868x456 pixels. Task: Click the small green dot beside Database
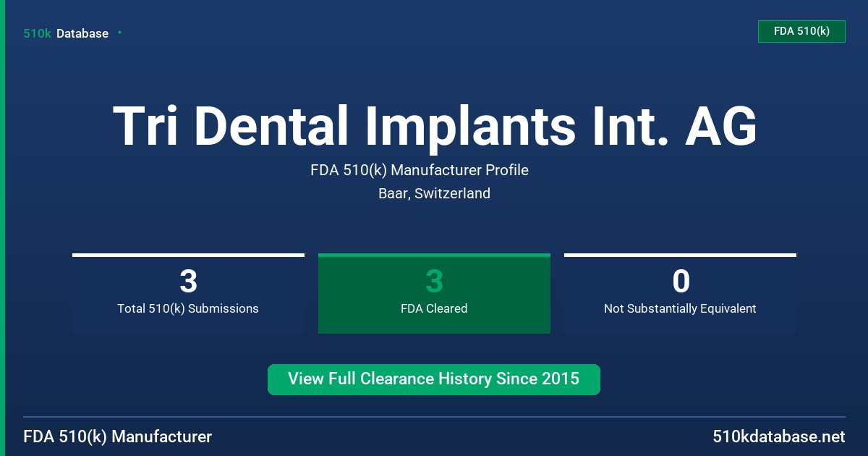119,33
